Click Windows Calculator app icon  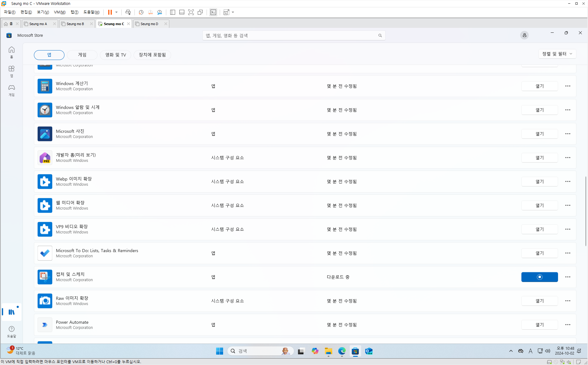pos(45,86)
